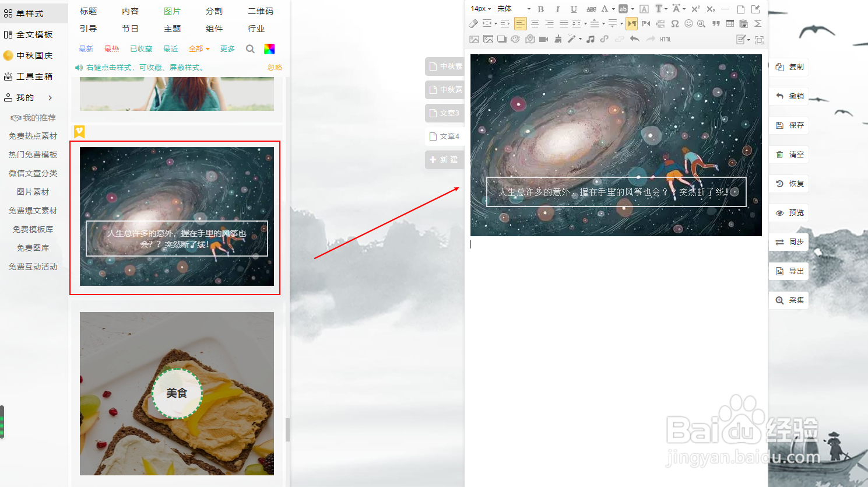Insert formula sigma symbol
868x487 pixels.
click(758, 24)
